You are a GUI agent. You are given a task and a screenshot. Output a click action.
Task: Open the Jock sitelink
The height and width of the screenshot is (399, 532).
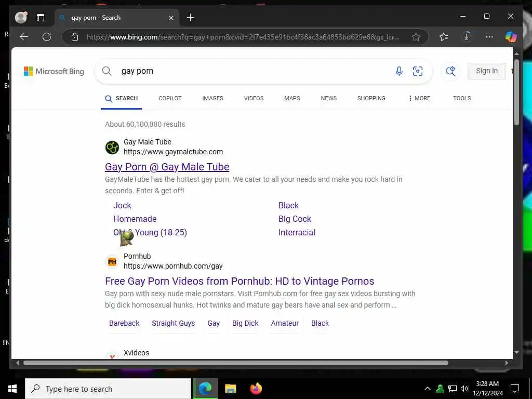pyautogui.click(x=122, y=206)
